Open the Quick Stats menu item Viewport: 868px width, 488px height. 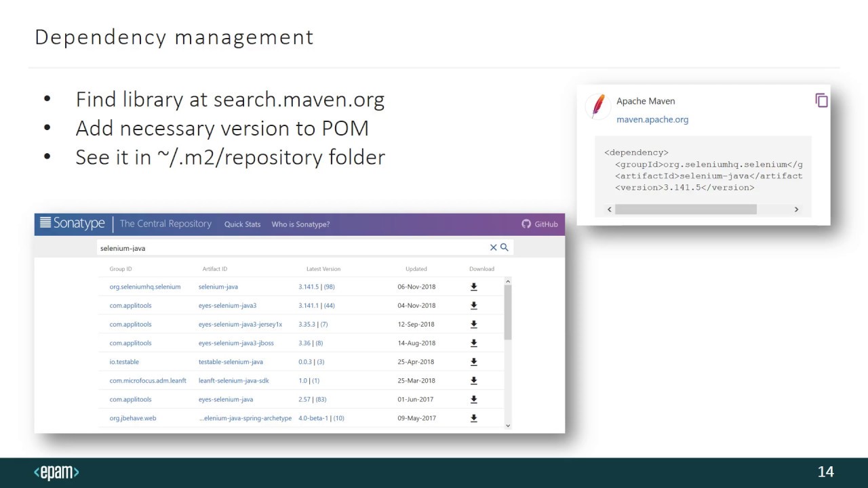242,224
